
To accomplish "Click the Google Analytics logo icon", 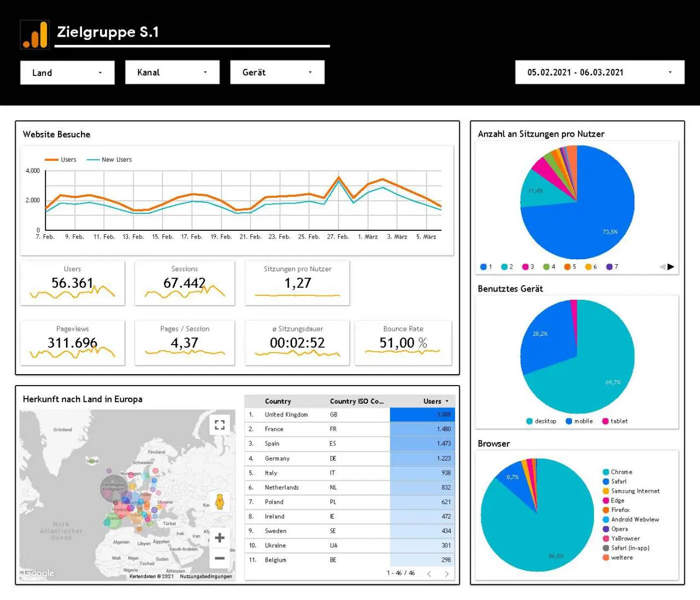I will point(35,34).
